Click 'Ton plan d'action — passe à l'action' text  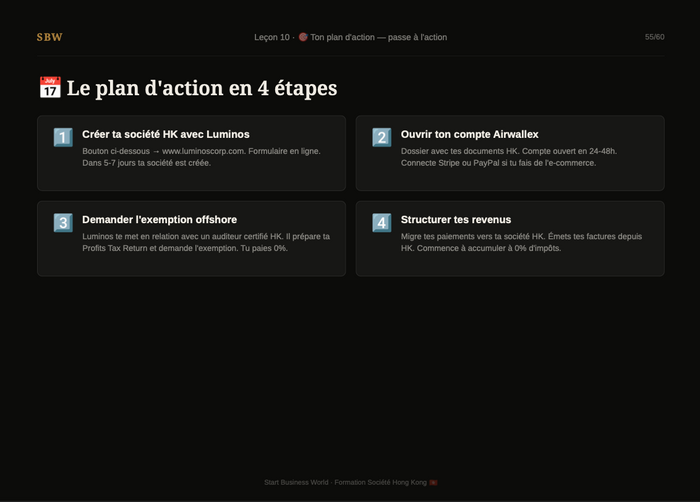point(379,38)
